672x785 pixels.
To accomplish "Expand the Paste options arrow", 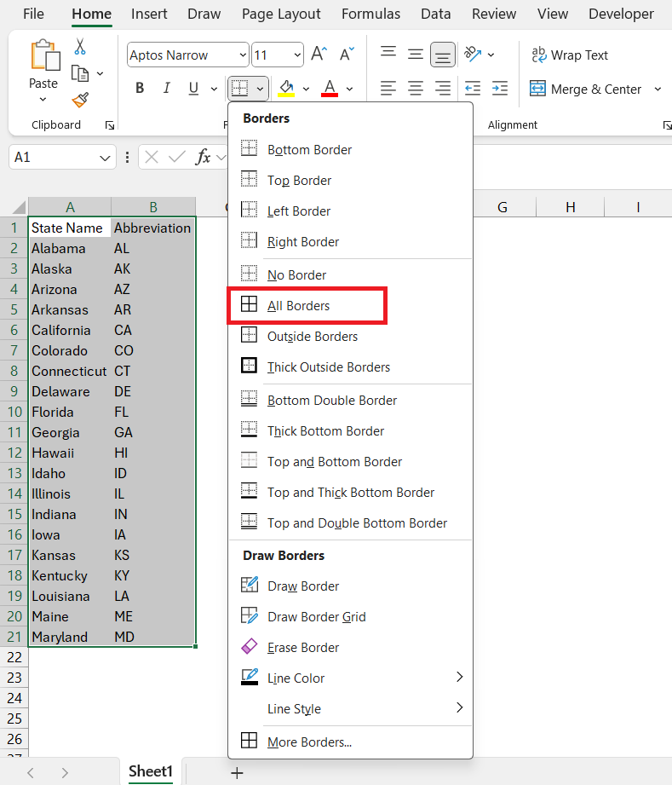I will point(43,99).
